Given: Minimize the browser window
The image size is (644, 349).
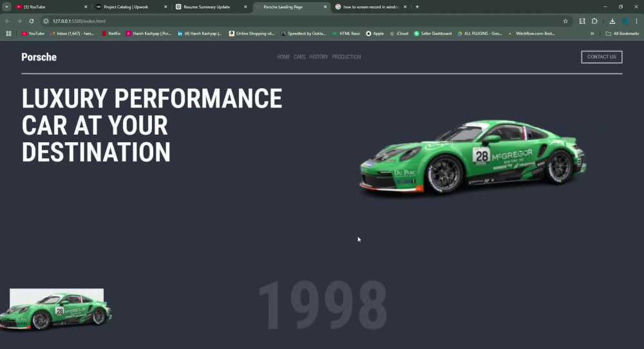Looking at the screenshot, I should coord(605,6).
